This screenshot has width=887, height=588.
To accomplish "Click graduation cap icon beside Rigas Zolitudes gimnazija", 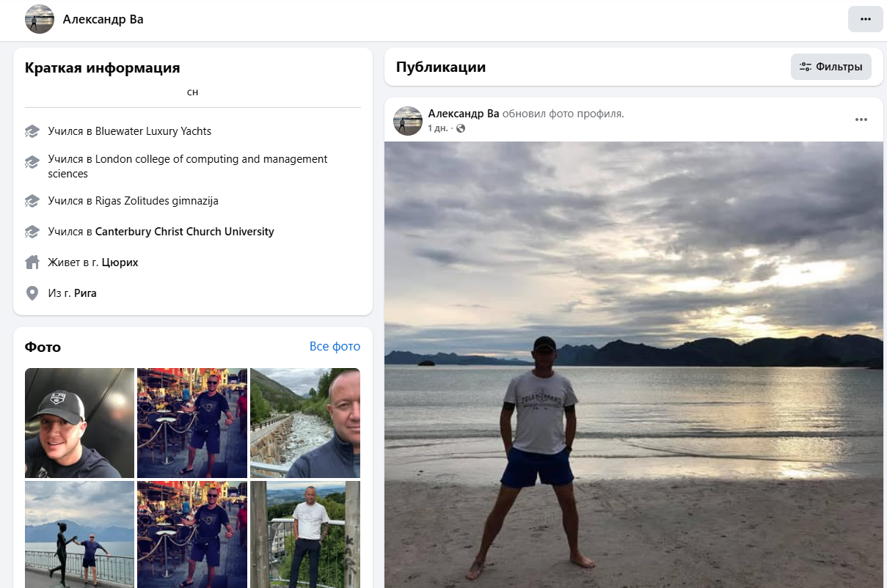I will click(x=32, y=201).
